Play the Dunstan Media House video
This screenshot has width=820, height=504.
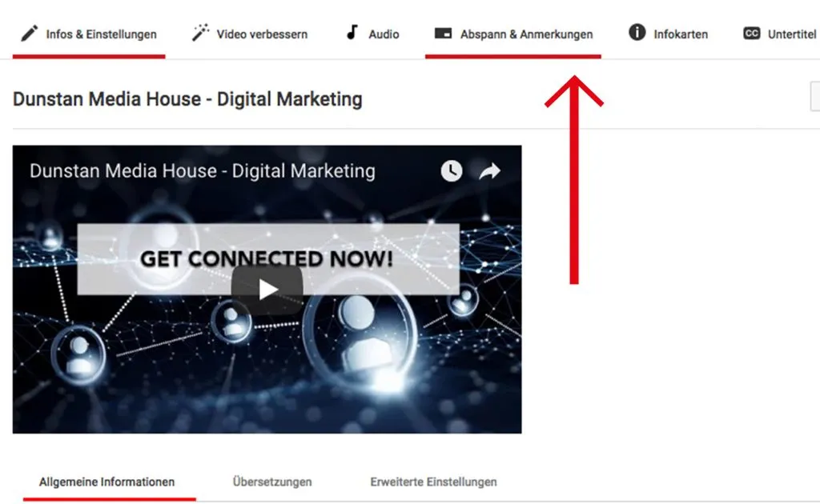pos(267,290)
